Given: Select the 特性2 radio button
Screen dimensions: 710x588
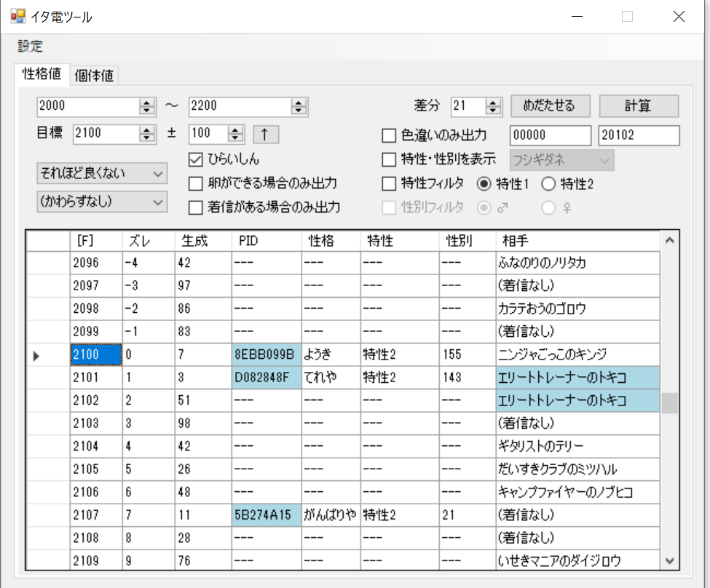Looking at the screenshot, I should pyautogui.click(x=548, y=183).
